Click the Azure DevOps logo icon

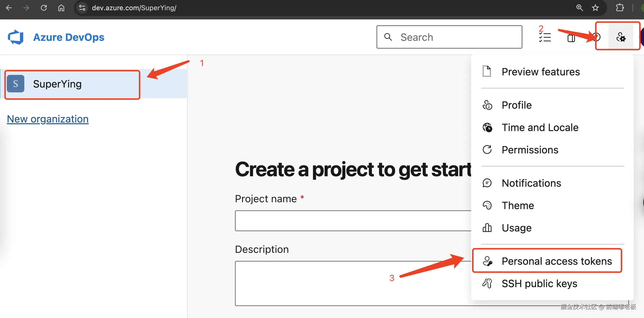tap(16, 37)
